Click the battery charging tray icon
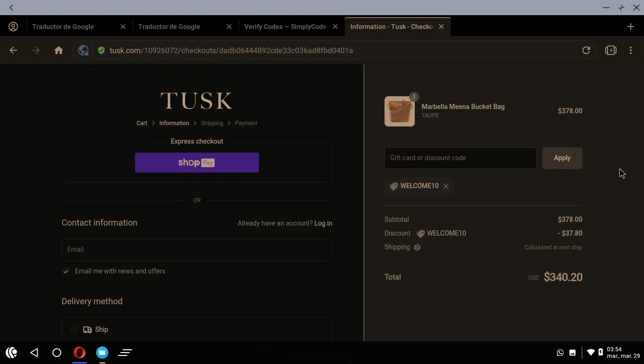The width and height of the screenshot is (644, 364). [x=600, y=352]
